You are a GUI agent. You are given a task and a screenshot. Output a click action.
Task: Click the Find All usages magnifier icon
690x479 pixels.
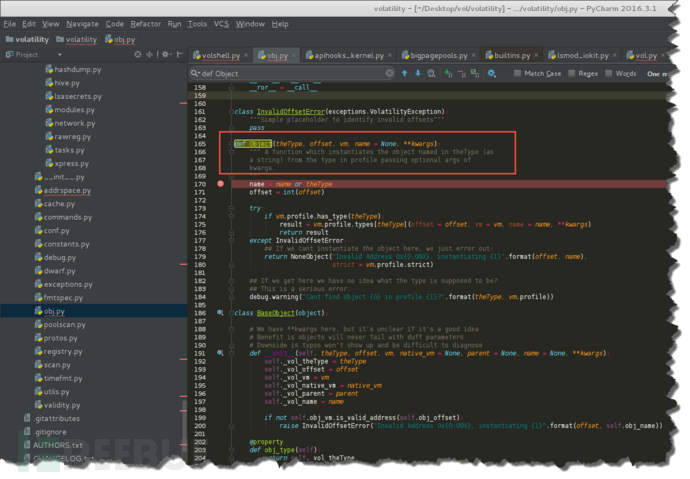(432, 73)
